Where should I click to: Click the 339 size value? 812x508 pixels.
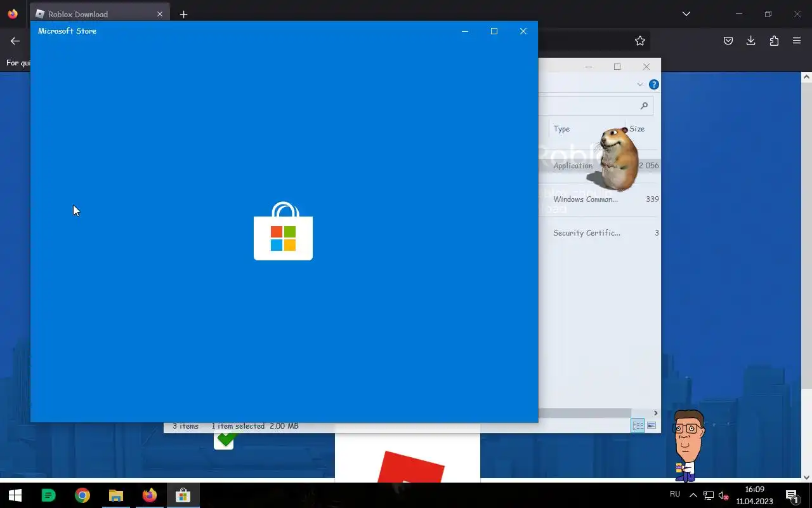652,199
